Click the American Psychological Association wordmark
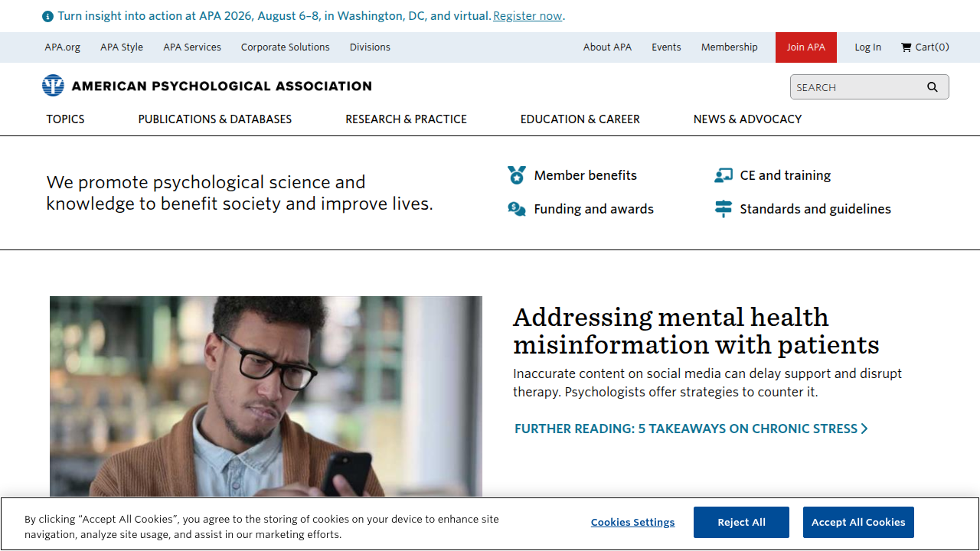This screenshot has height=551, width=980. pyautogui.click(x=221, y=86)
